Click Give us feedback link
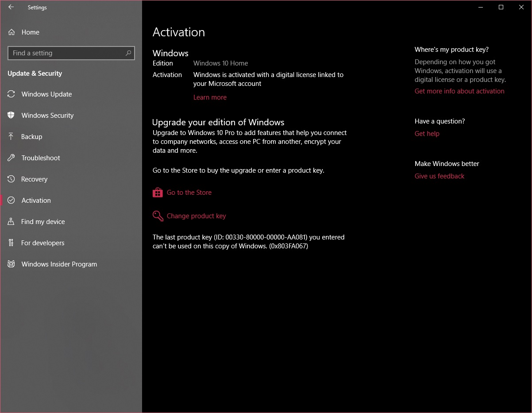 point(439,176)
